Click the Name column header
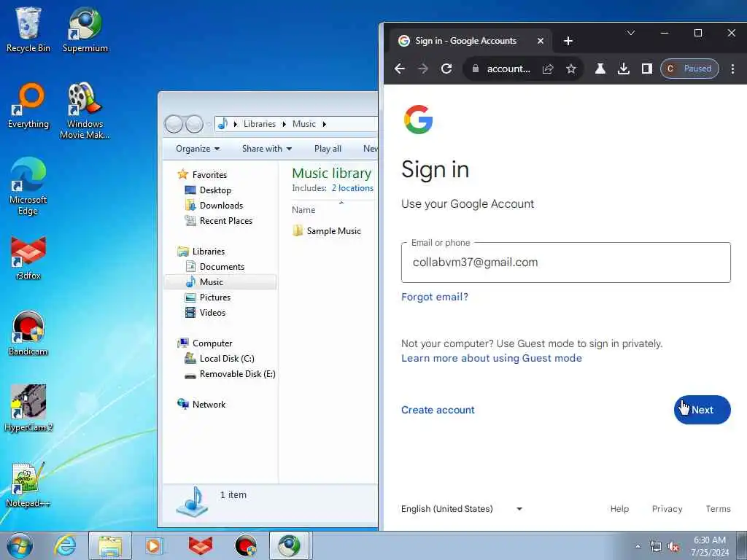Viewport: 747px width, 560px height. [x=303, y=210]
